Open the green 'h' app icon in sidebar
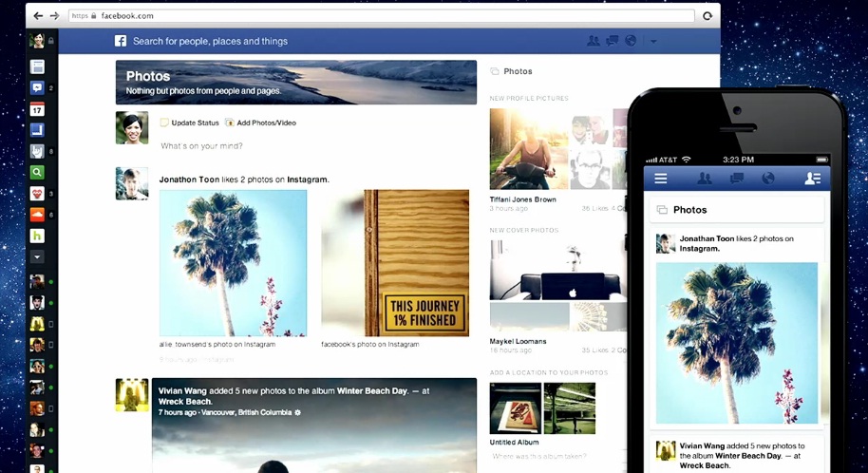Image resolution: width=868 pixels, height=473 pixels. (37, 236)
